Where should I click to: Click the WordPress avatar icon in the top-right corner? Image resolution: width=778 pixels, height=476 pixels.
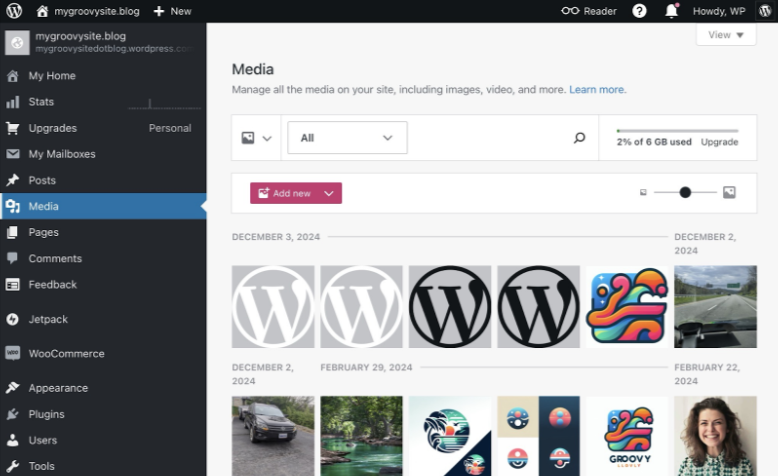point(765,11)
